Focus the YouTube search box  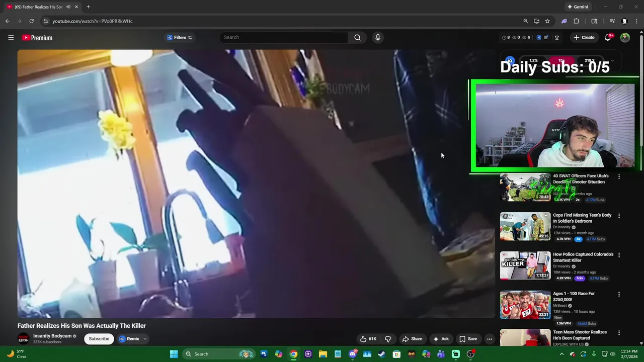[x=284, y=37]
